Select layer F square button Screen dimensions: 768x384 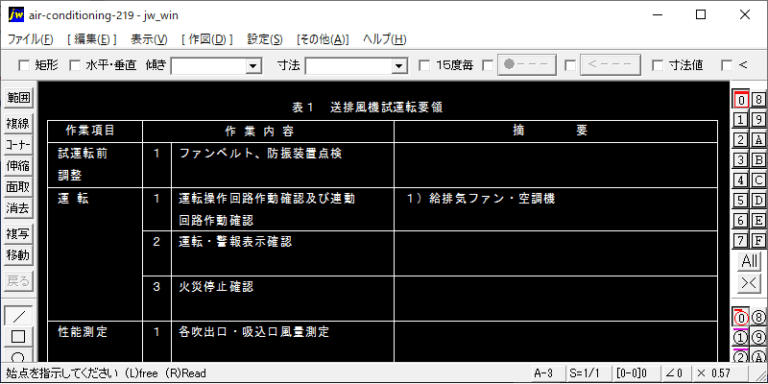759,240
